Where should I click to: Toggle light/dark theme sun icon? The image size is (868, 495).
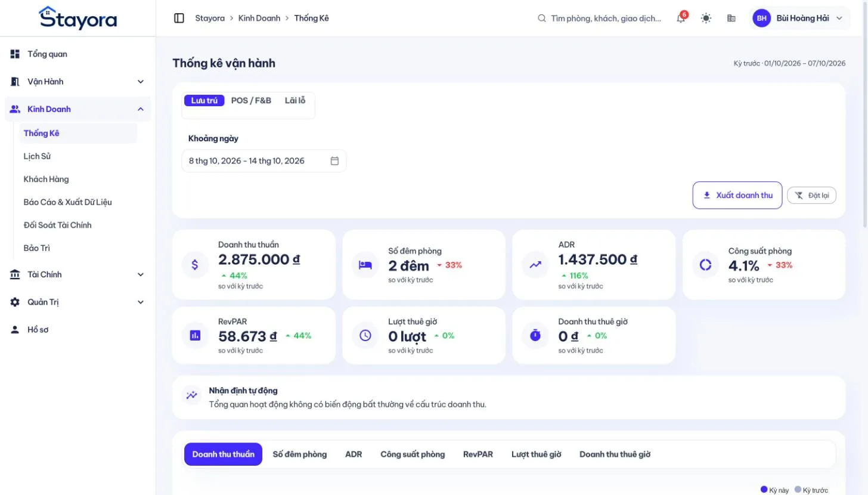(706, 18)
